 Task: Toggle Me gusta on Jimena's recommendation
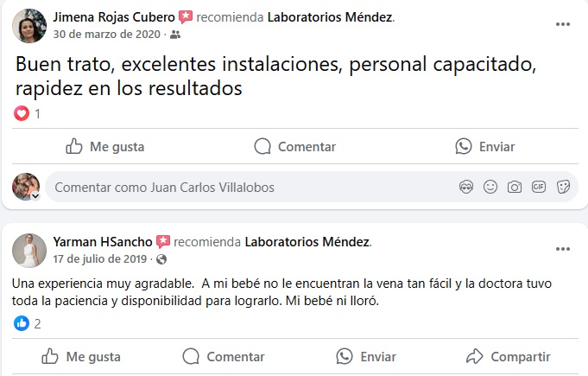[x=105, y=146]
